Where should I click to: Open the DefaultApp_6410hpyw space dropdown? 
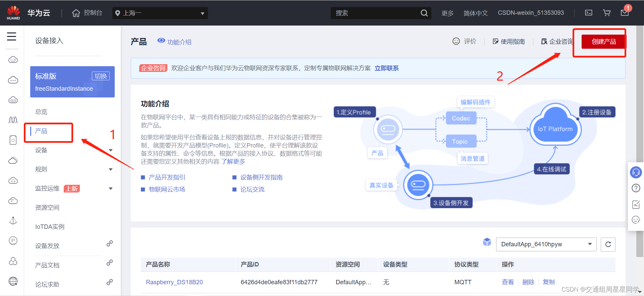[546, 244]
